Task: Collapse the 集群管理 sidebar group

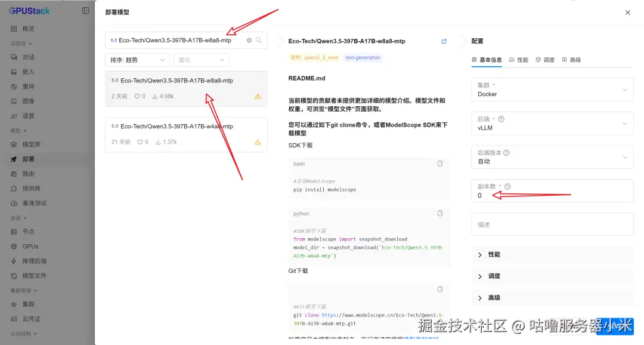Action: point(23,291)
